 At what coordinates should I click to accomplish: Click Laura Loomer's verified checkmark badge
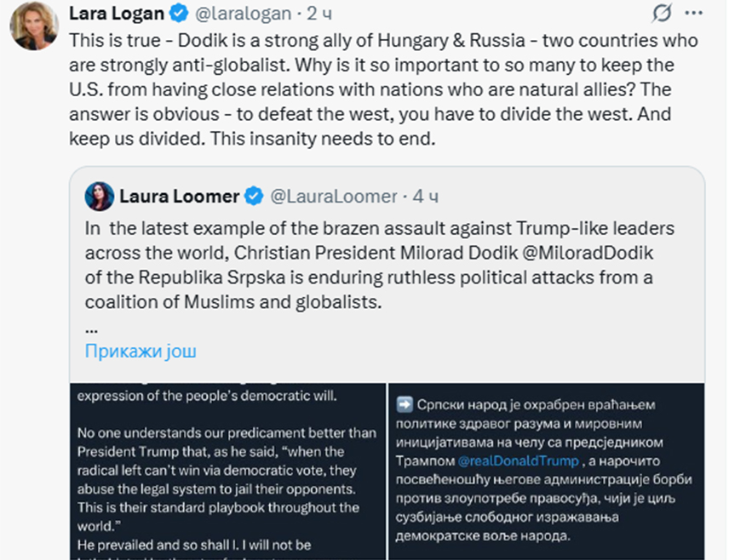[254, 197]
